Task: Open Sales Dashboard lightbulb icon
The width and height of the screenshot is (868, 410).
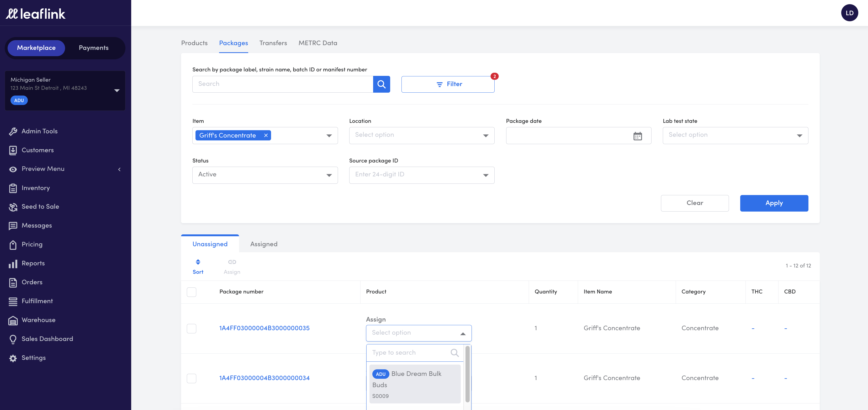Action: [13, 339]
